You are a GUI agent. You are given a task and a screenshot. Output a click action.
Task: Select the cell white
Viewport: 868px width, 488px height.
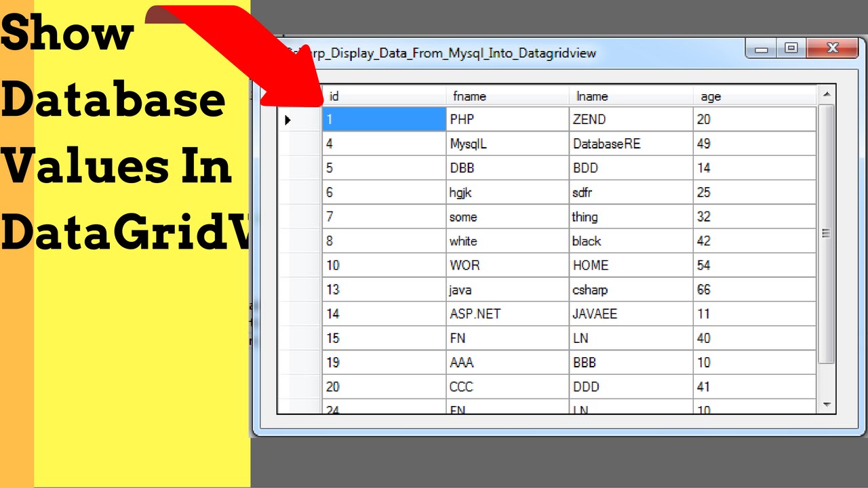508,241
